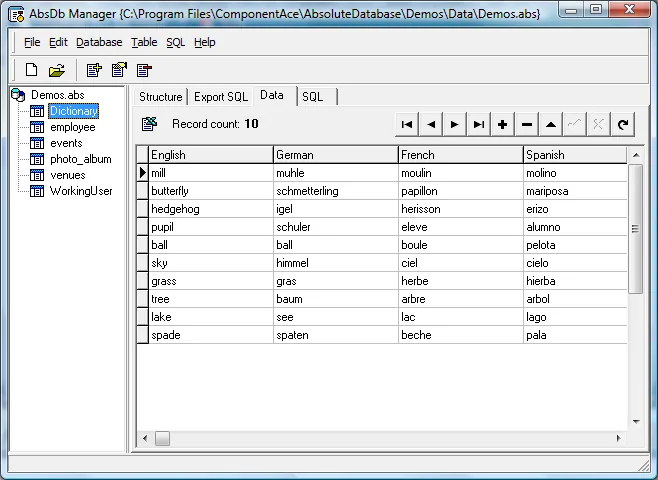
Task: Click the vertical scrollbar down arrow
Action: (636, 421)
